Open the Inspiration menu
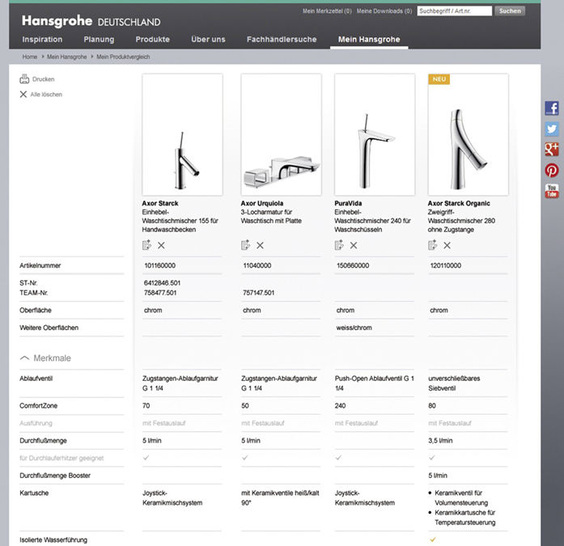Screen dimensions: 564x546 click(x=42, y=40)
